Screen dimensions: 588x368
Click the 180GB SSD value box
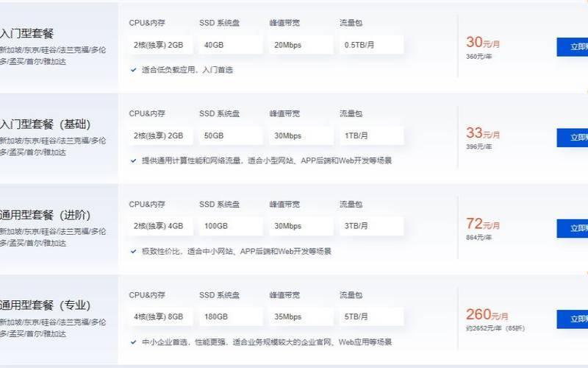point(231,317)
